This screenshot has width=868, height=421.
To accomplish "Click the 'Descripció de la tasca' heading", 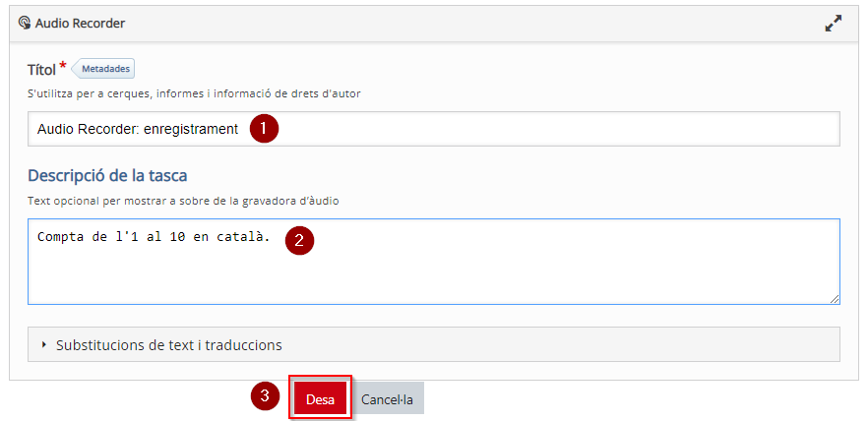I will pos(107,175).
